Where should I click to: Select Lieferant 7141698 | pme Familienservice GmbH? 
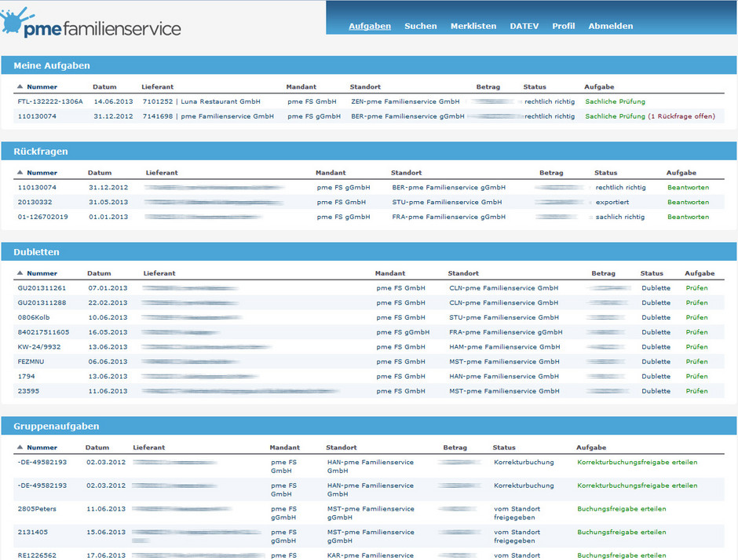(x=208, y=116)
